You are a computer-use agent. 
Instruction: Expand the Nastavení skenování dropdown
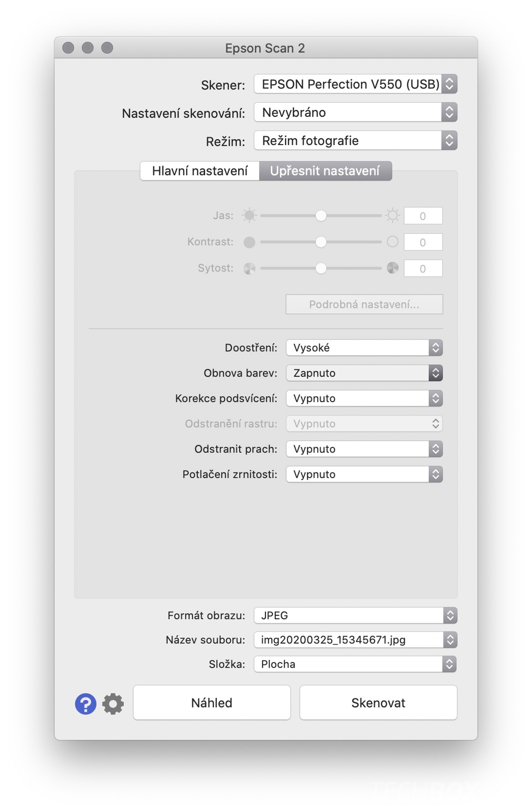point(356,112)
